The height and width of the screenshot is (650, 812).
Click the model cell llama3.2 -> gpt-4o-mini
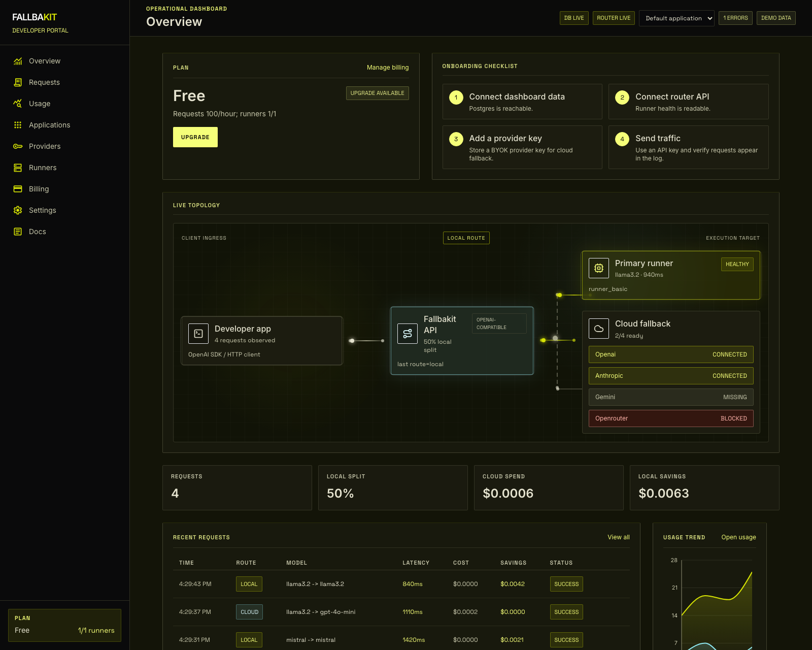321,612
